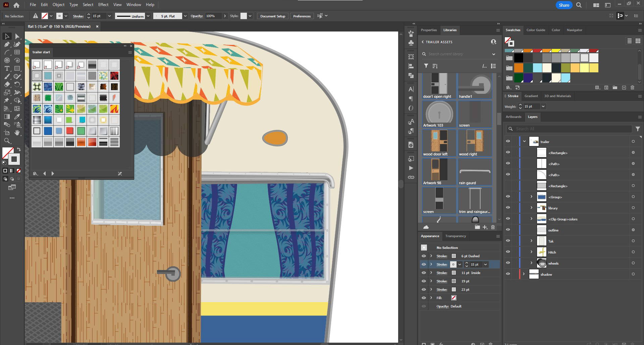
Task: Toggle visibility of the trailer layer
Action: pyautogui.click(x=508, y=141)
